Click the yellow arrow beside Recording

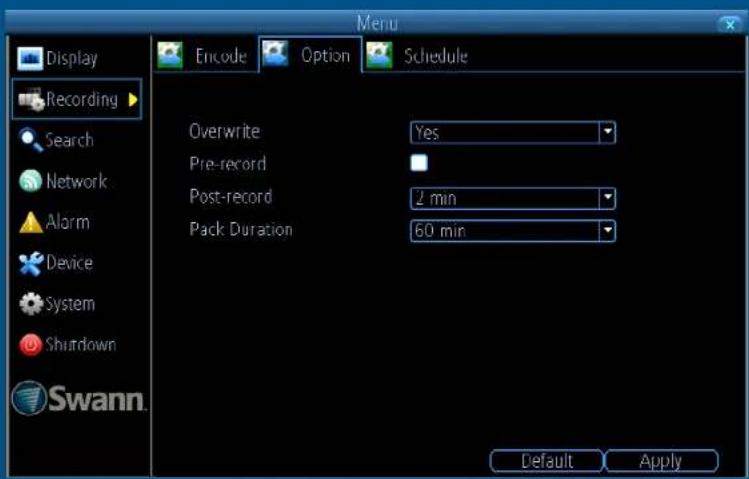(x=133, y=99)
